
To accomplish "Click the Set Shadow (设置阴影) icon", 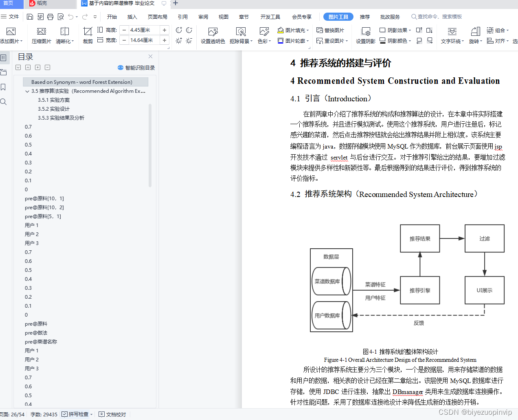I will (x=366, y=32).
